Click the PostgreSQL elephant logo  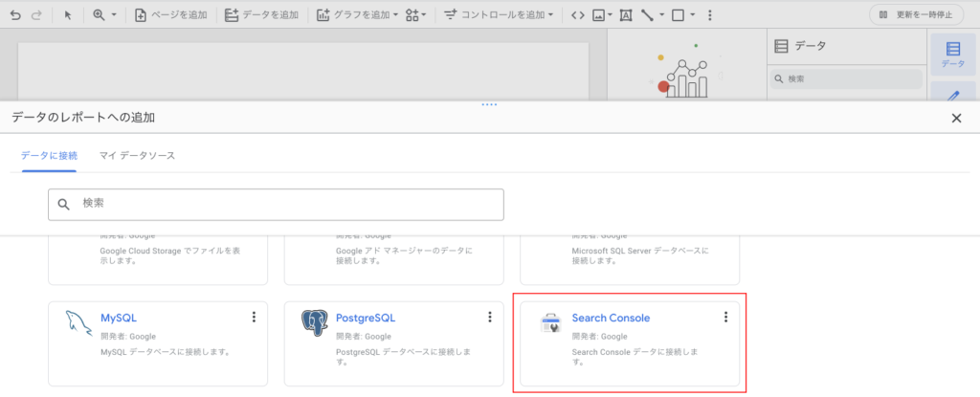pyautogui.click(x=314, y=320)
